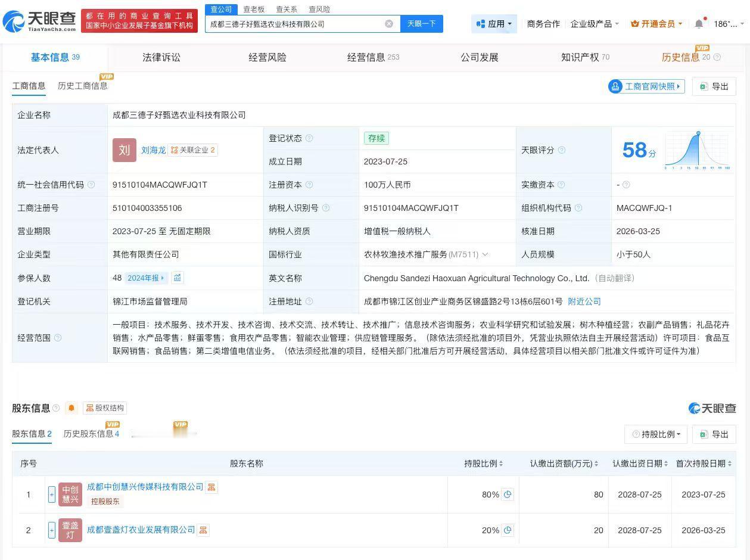Select the 查公司 search tab
Screen dimensions: 750x560
click(x=221, y=9)
